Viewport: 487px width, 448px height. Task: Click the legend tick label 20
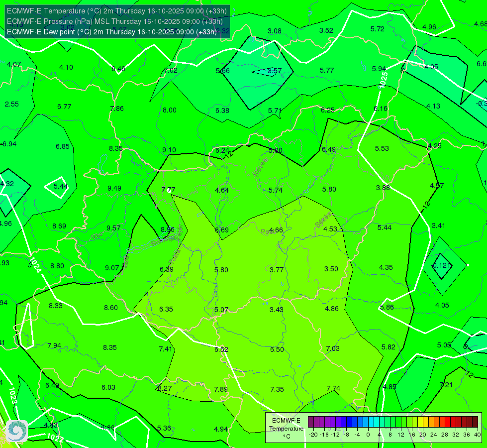(x=422, y=435)
